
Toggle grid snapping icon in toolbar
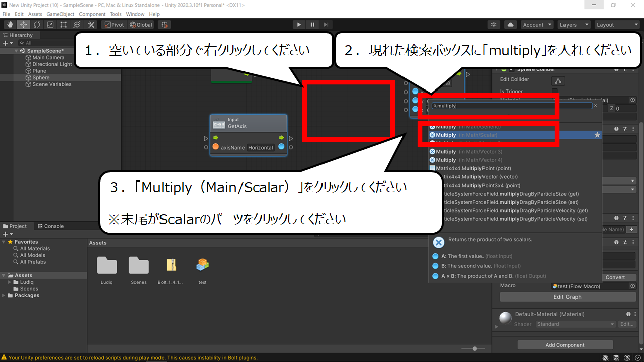(x=164, y=24)
